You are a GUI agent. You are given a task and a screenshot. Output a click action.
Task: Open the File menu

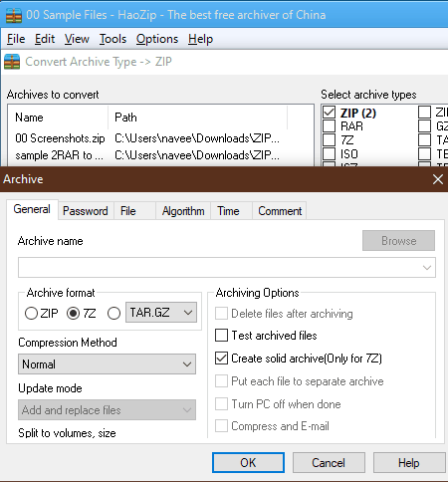(16, 39)
